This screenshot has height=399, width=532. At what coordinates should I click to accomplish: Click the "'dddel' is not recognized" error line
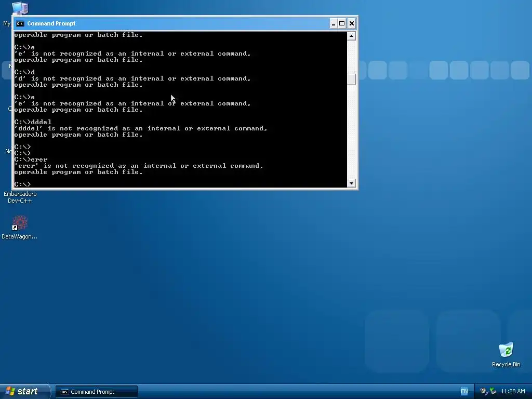[141, 128]
